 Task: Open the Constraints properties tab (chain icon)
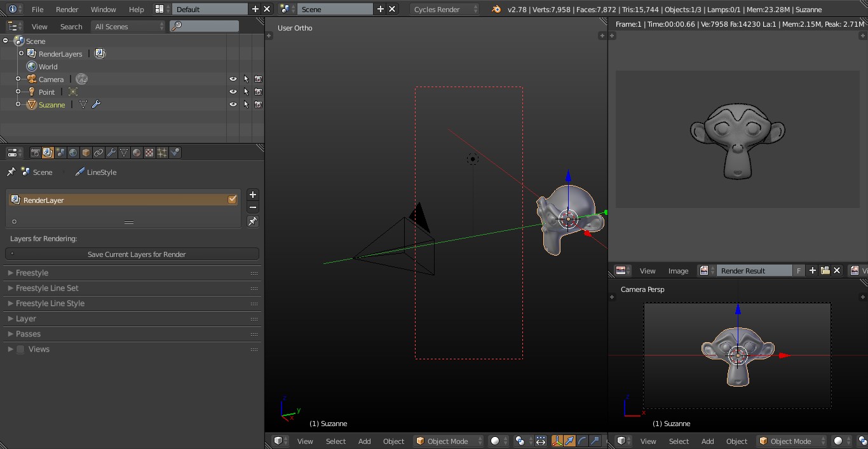(98, 153)
